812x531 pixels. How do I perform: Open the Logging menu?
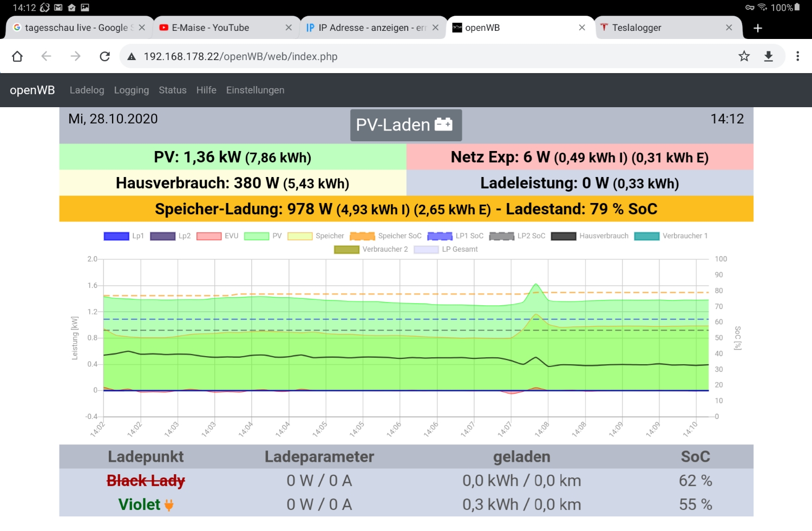click(x=131, y=90)
